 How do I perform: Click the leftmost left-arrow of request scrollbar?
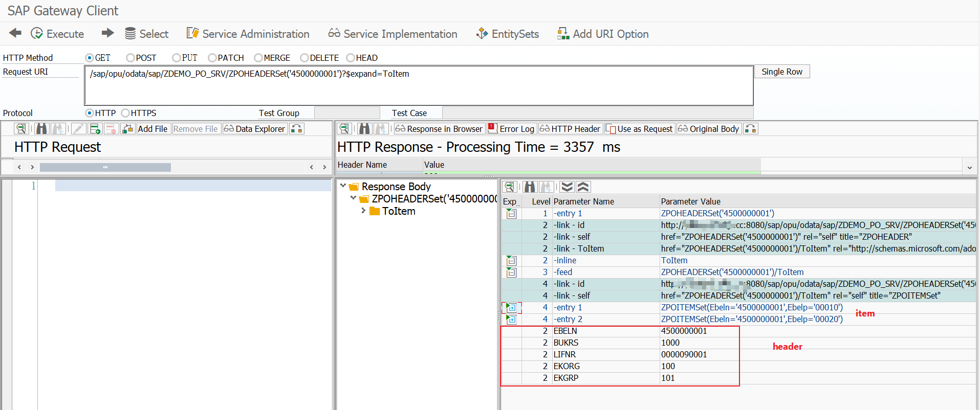coord(19,167)
